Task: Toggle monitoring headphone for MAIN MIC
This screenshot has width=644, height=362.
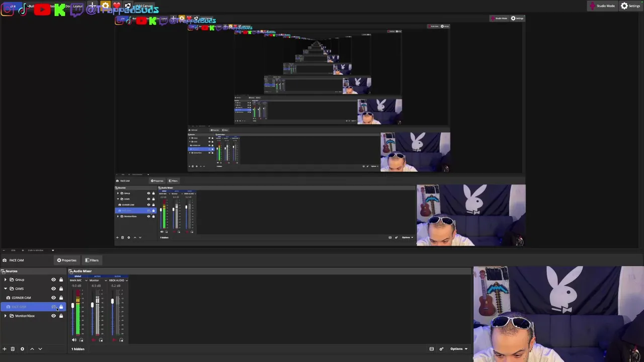Action: 81,340
